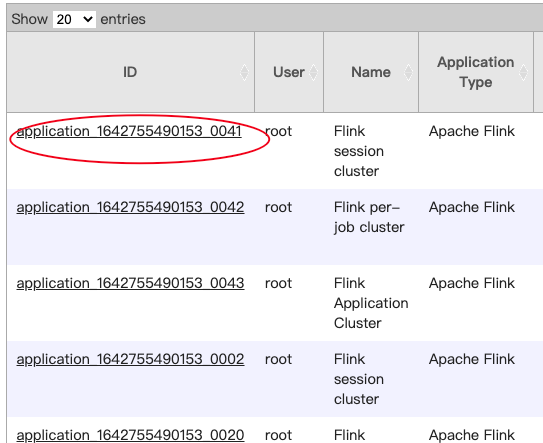543x443 pixels.
Task: Select 'root' user cell in 0043 row
Action: click(x=278, y=283)
